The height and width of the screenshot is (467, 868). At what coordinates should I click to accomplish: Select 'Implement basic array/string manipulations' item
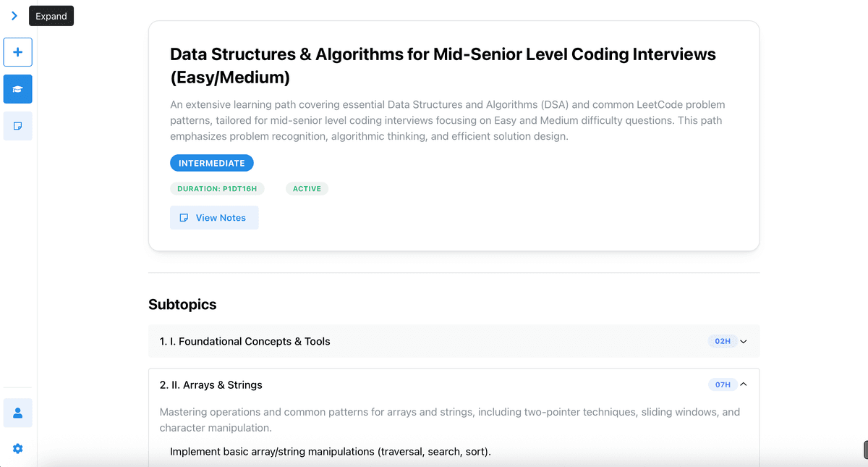pos(331,452)
